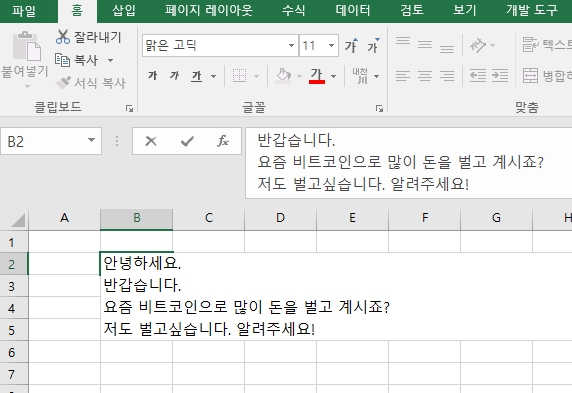Apply red font color 가 button
Viewport: 572px width, 393px height.
pos(317,76)
